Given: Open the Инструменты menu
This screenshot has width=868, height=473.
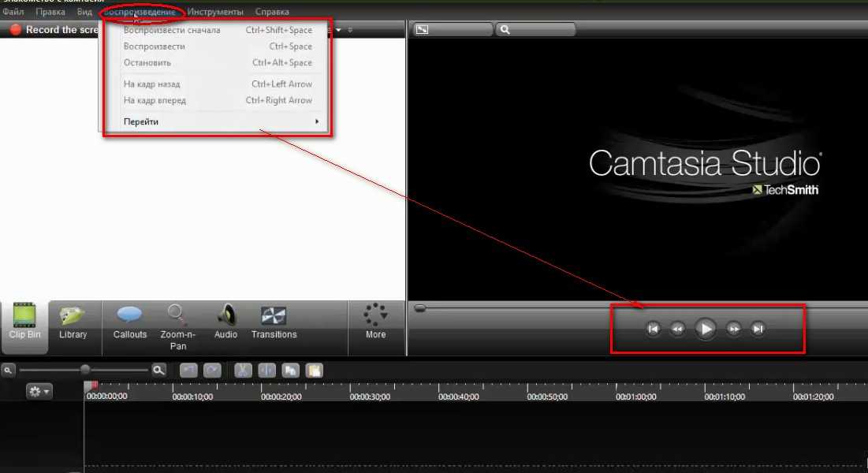Looking at the screenshot, I should coord(215,12).
